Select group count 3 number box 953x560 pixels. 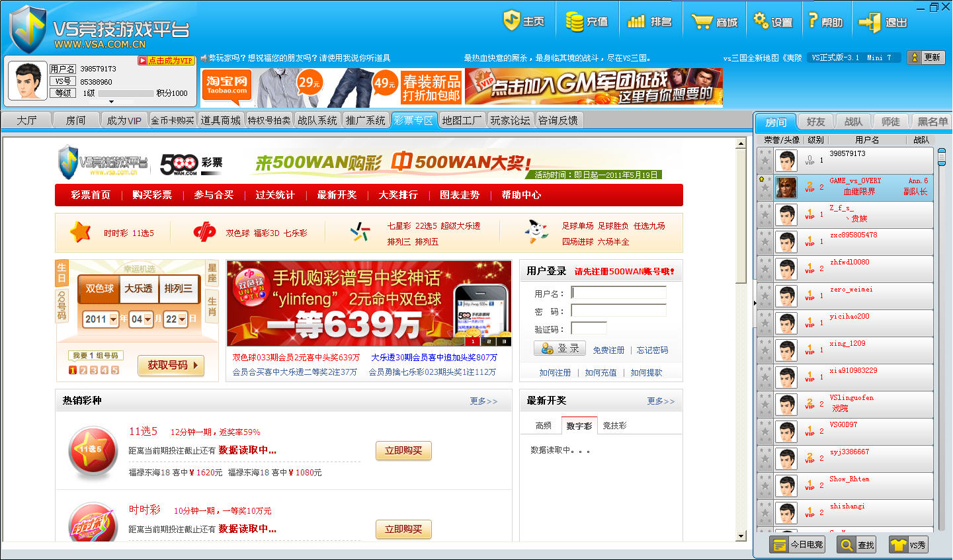tap(94, 370)
